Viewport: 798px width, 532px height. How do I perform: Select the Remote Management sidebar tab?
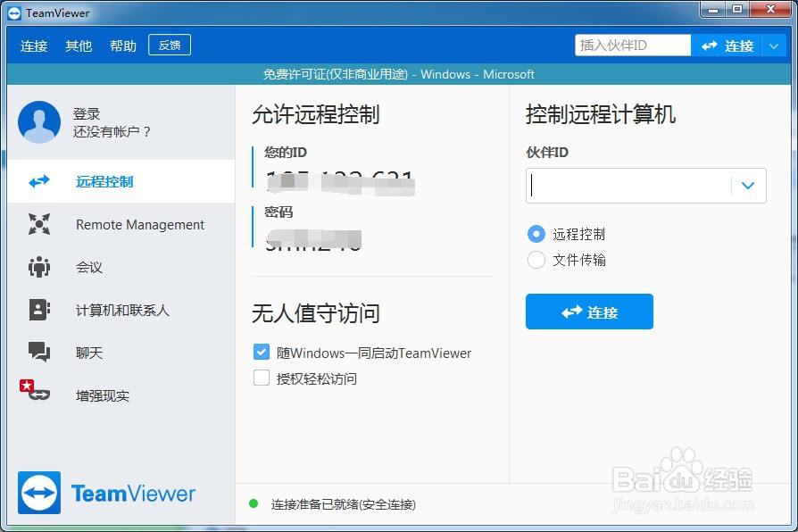click(x=121, y=224)
